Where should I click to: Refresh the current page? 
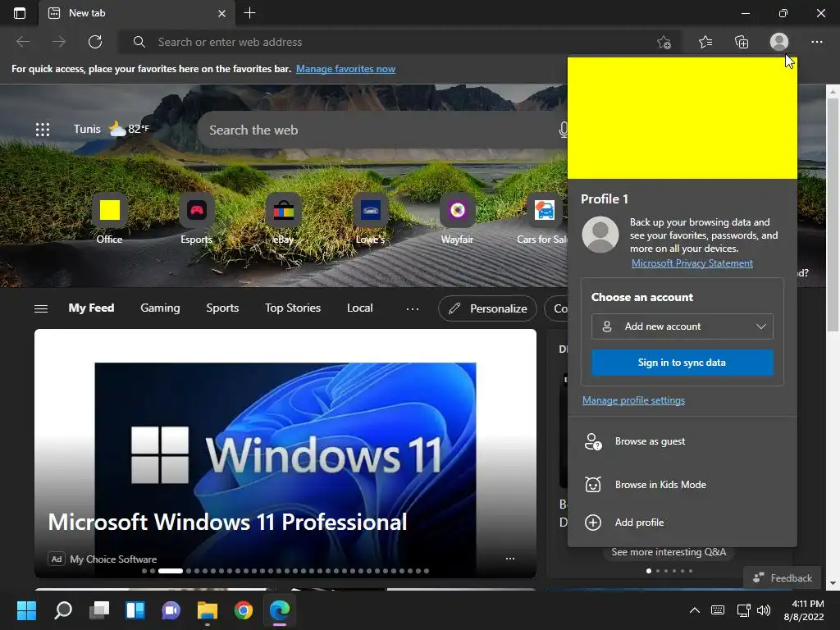click(x=95, y=42)
